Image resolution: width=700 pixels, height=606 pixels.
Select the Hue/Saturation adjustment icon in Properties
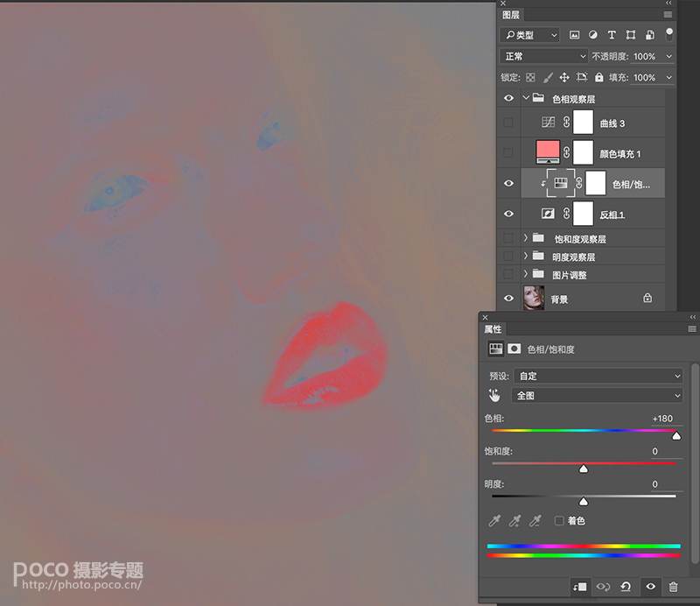496,349
